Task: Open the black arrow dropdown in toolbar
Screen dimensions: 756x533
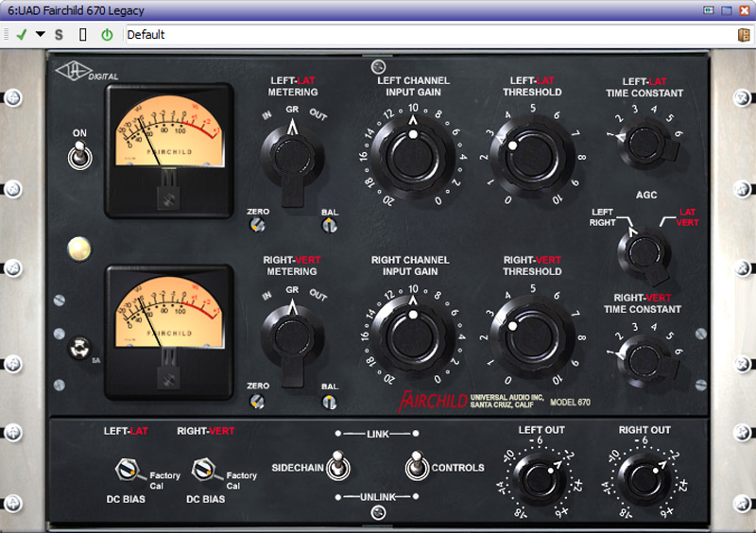Action: (40, 34)
